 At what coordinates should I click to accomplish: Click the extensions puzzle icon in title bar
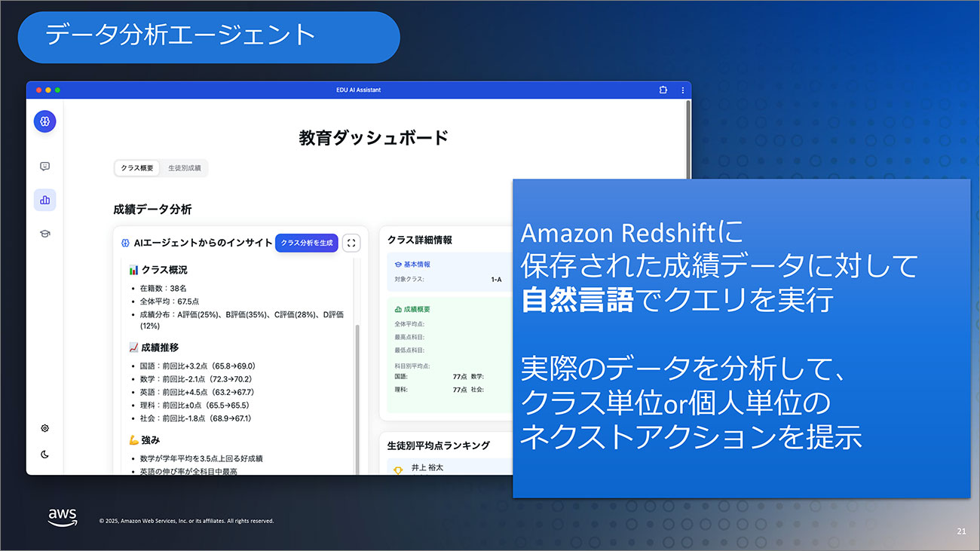pos(663,90)
